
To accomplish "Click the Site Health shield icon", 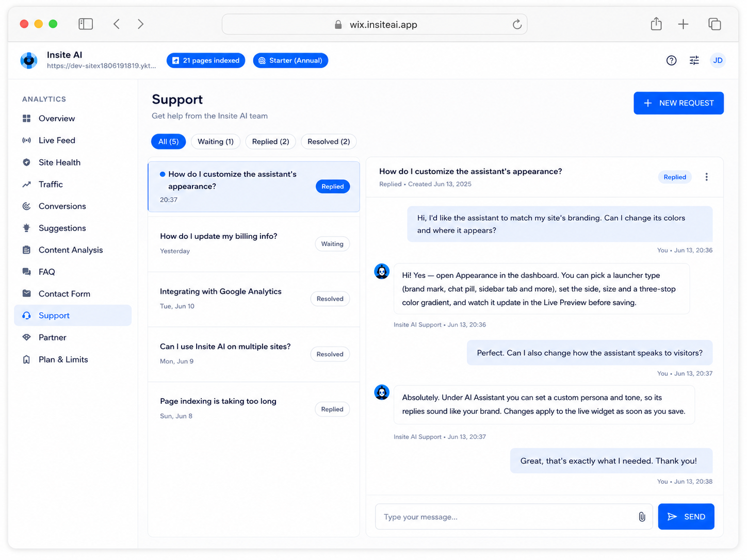I will click(26, 162).
